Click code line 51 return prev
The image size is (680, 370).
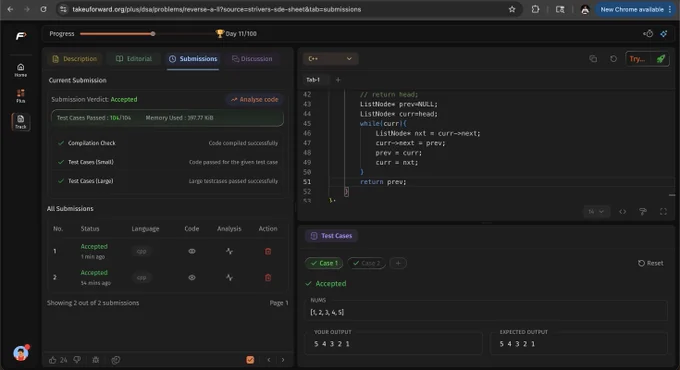point(383,182)
